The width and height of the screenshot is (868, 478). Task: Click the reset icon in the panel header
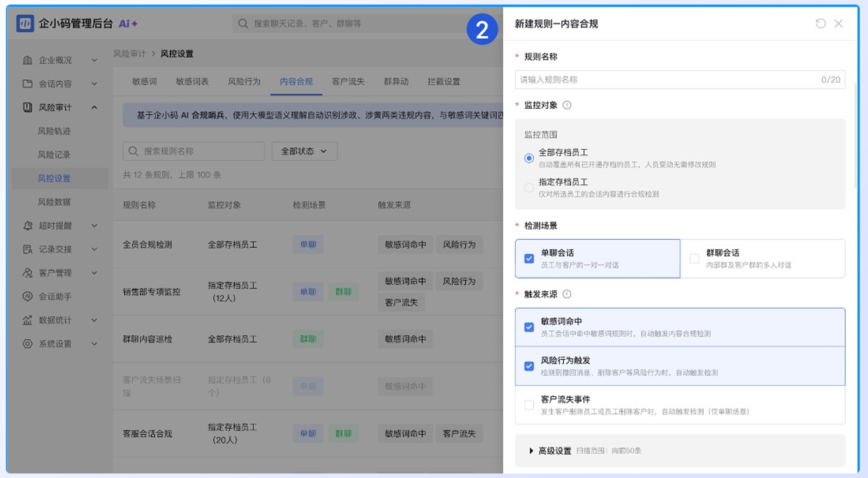821,24
